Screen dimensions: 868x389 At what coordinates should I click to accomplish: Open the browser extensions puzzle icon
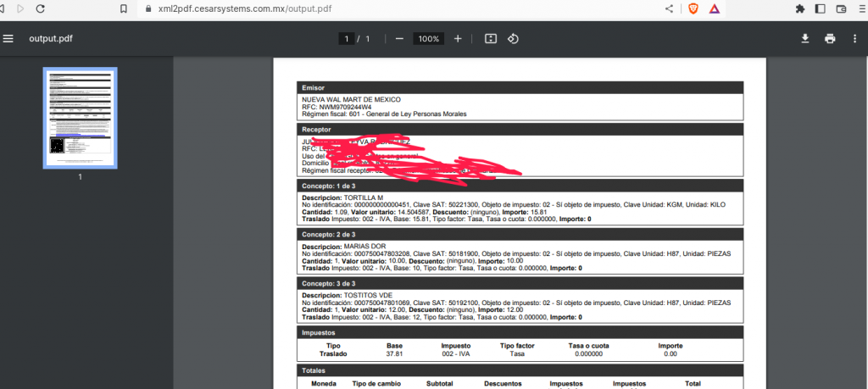[799, 8]
